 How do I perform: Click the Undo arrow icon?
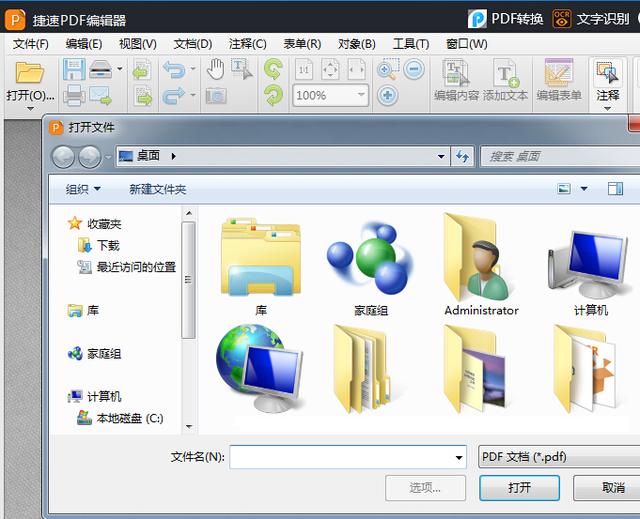[x=174, y=69]
